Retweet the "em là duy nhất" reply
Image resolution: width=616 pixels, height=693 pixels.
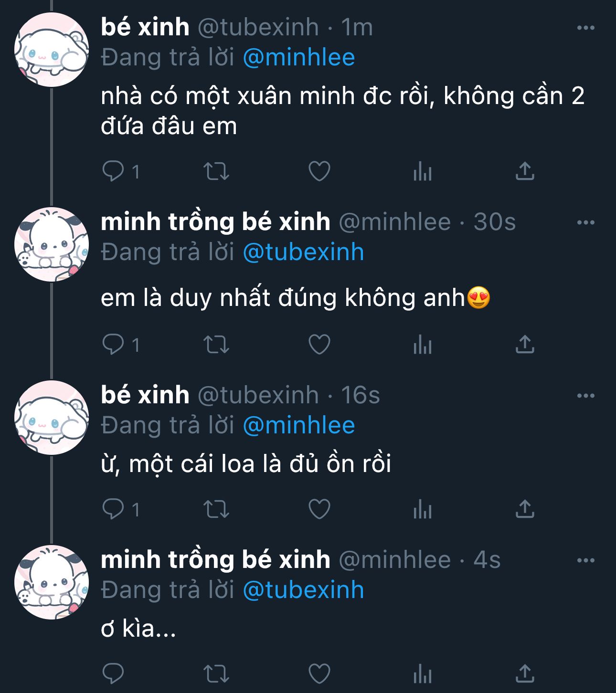tap(216, 345)
